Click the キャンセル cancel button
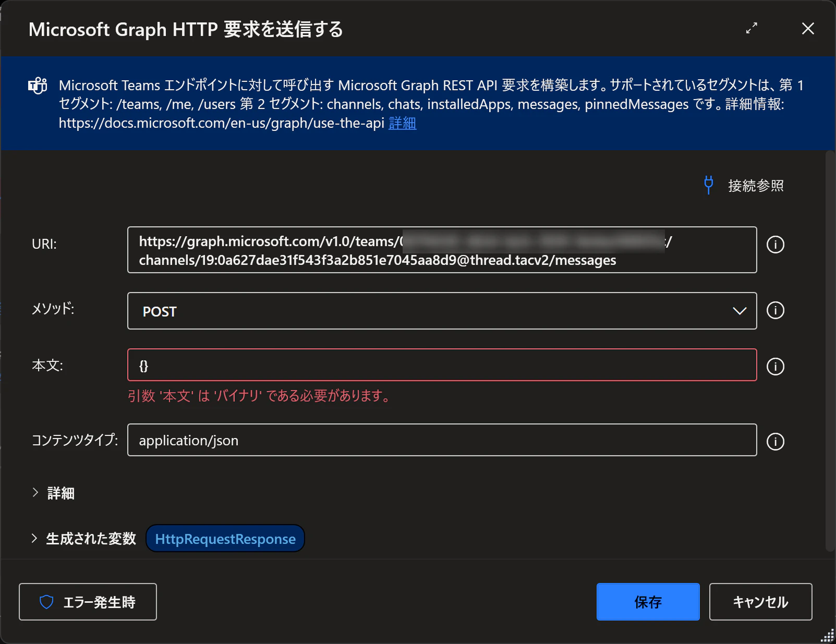The height and width of the screenshot is (644, 836). point(760,602)
